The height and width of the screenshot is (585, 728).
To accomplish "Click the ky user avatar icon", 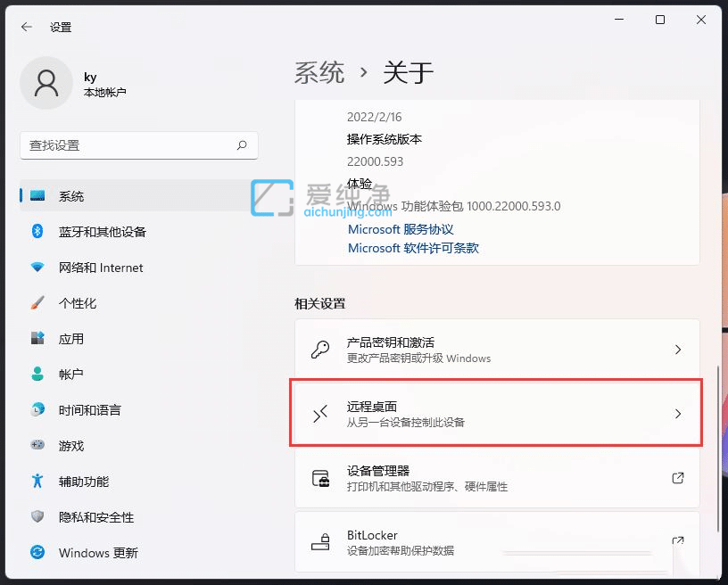I will click(x=46, y=83).
